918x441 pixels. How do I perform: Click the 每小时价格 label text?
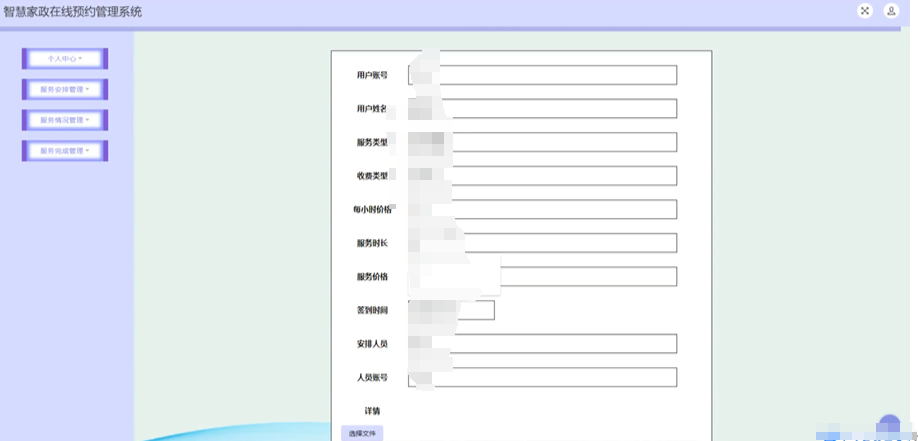tap(372, 210)
